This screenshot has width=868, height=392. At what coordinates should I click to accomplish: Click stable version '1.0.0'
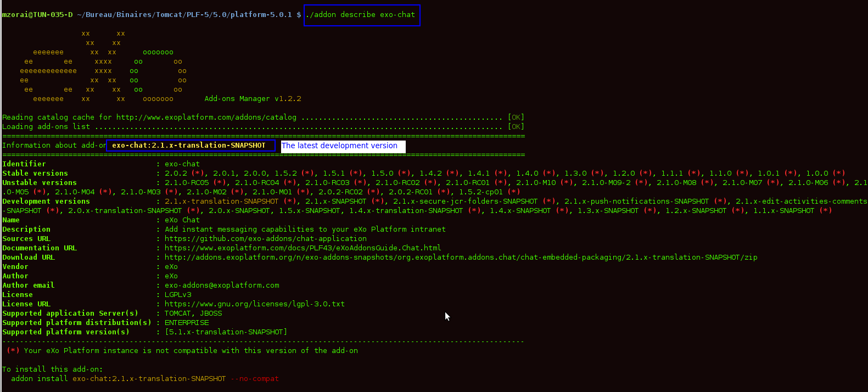817,173
